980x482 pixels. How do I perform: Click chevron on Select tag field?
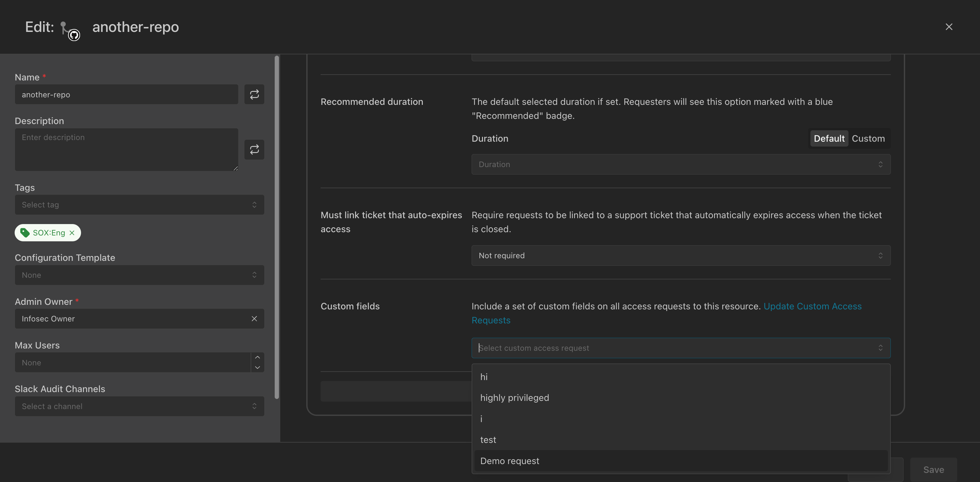click(x=254, y=205)
